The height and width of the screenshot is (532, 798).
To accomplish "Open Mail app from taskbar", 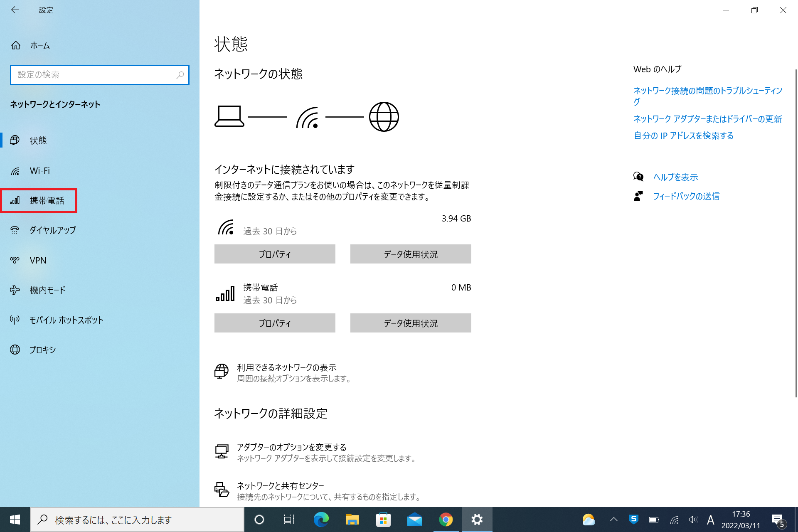I will [415, 520].
